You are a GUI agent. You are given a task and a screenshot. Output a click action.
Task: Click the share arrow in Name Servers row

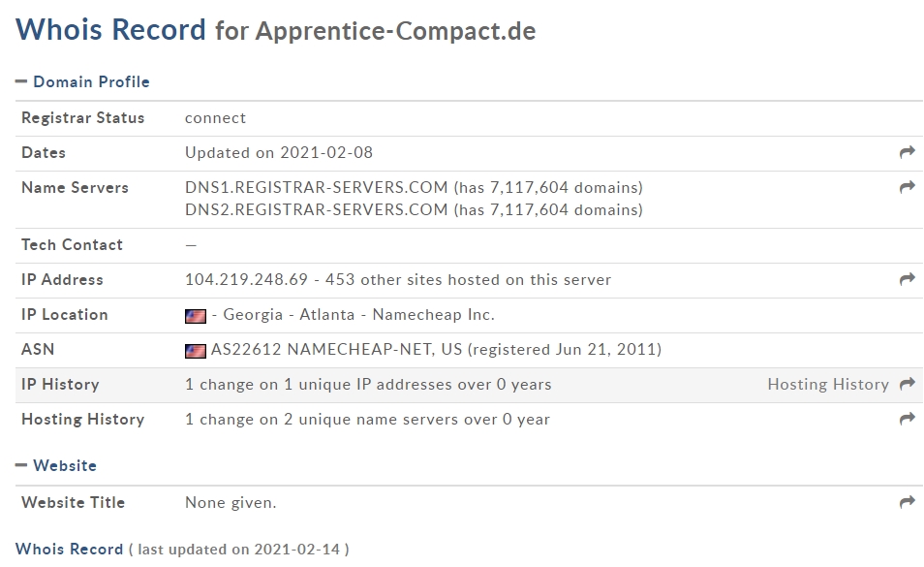pyautogui.click(x=907, y=187)
